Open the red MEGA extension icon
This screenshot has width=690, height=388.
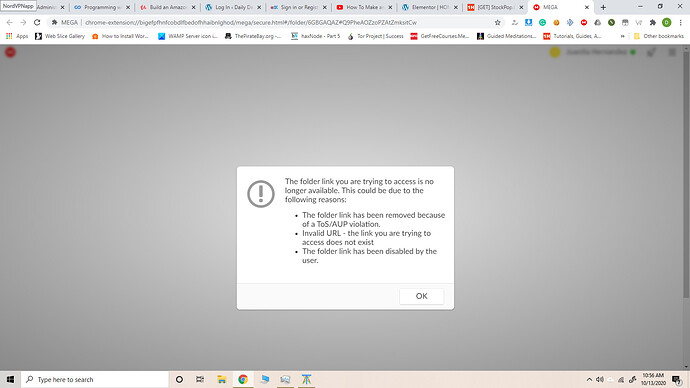(x=584, y=22)
